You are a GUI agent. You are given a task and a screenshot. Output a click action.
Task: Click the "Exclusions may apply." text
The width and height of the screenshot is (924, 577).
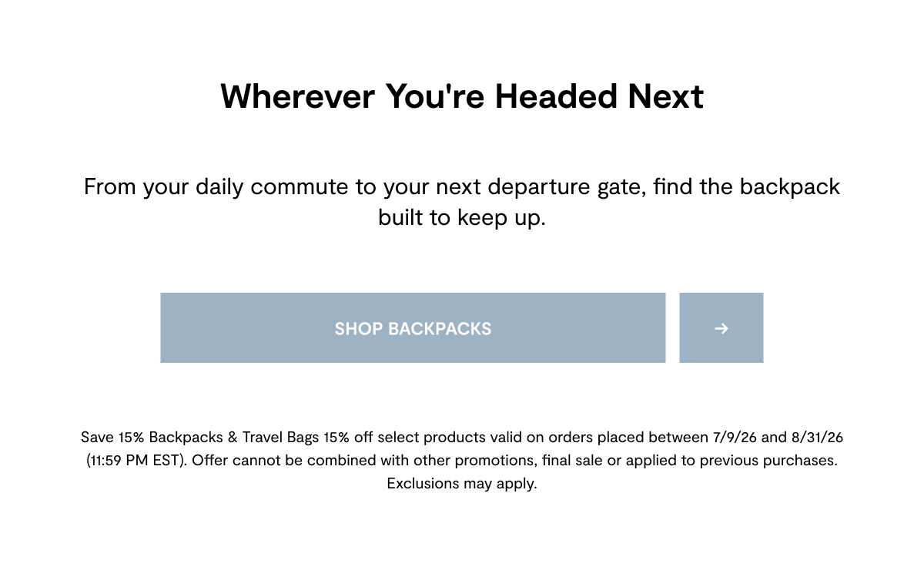[462, 484]
